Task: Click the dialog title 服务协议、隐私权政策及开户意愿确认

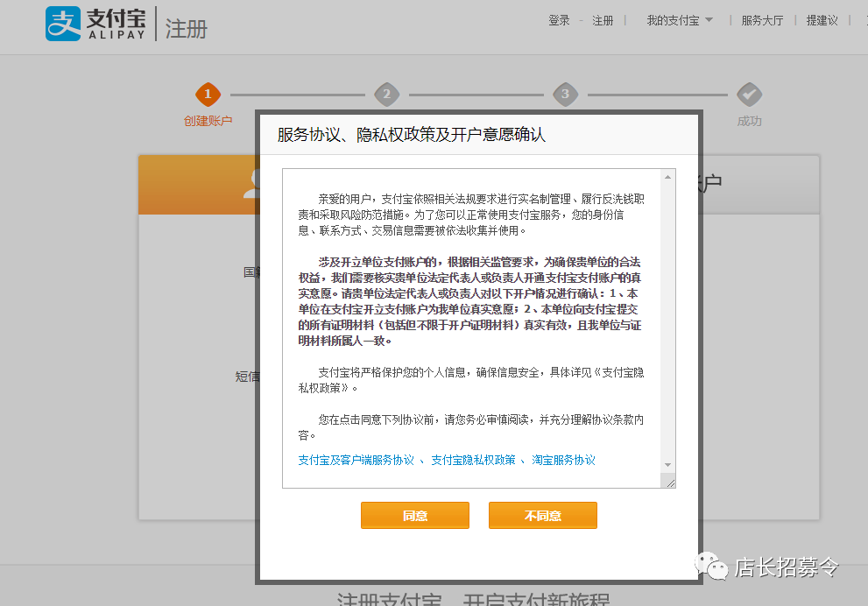Action: 412,135
